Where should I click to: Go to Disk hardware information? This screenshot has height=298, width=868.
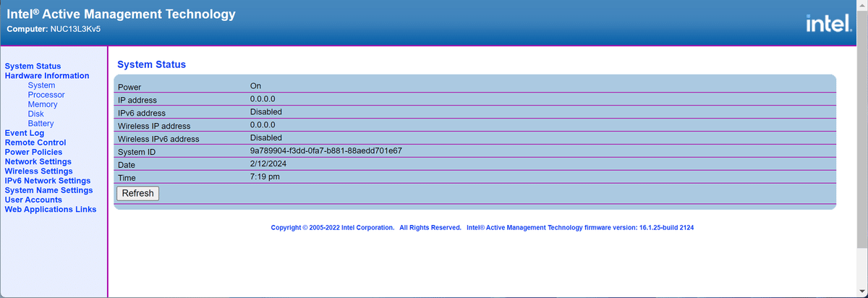coord(36,114)
